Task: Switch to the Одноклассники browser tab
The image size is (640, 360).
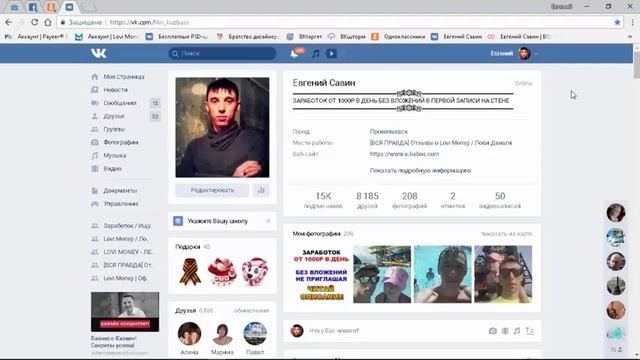Action: coord(51,7)
